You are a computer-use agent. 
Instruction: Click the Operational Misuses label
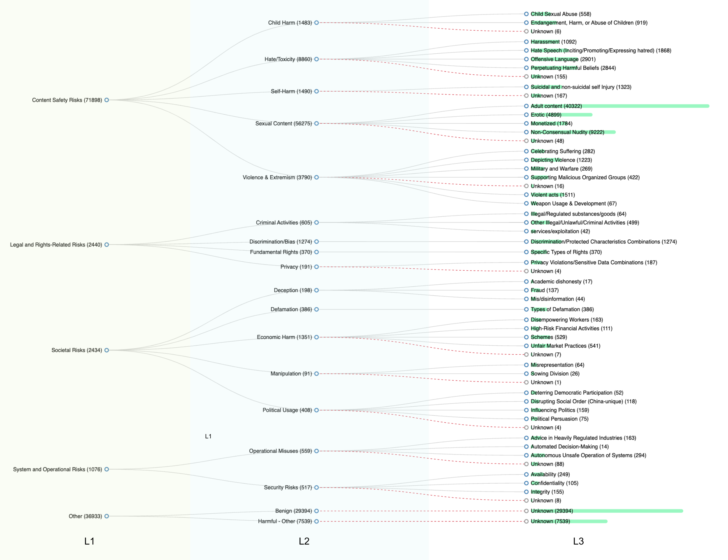[280, 451]
